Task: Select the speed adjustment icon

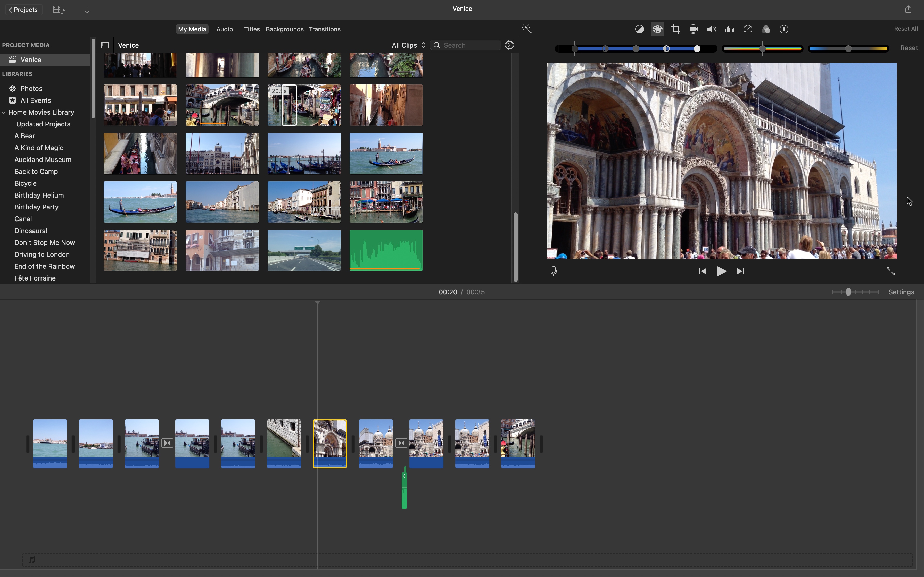Action: click(748, 29)
